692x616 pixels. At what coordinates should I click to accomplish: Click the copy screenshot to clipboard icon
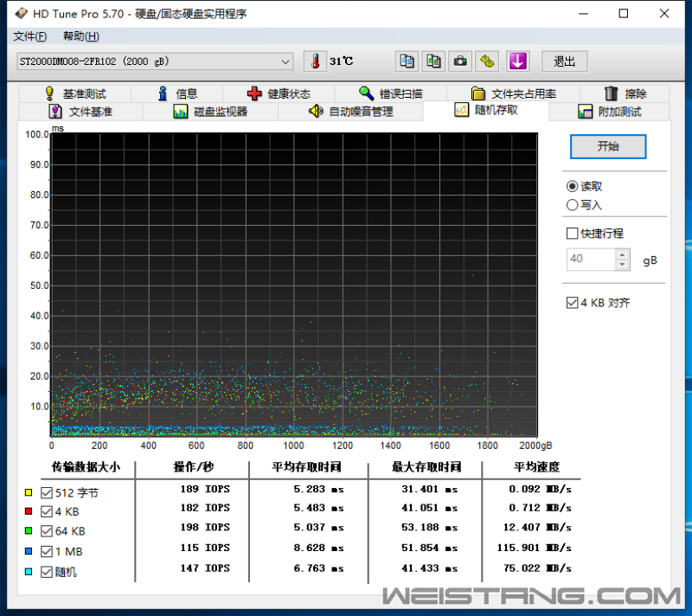(433, 61)
